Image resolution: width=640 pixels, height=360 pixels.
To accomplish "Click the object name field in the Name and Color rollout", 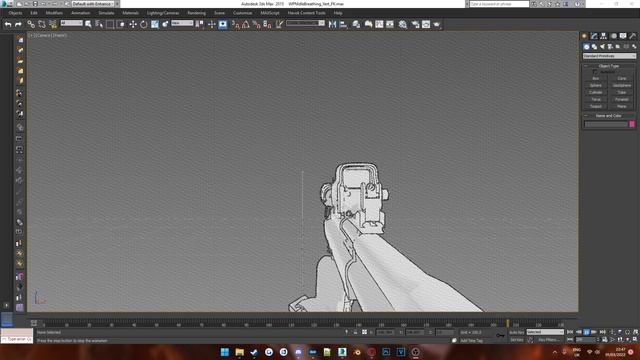I will pyautogui.click(x=606, y=124).
